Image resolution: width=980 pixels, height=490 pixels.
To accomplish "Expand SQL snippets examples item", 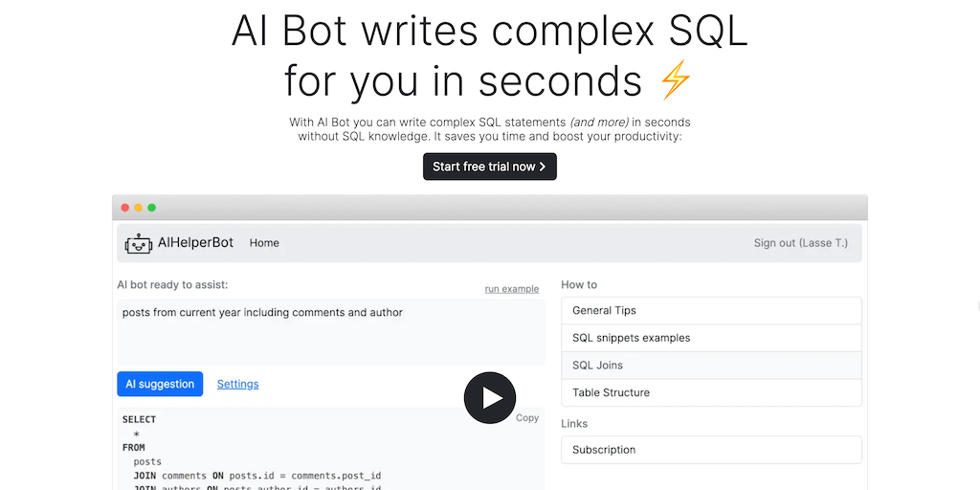I will point(711,338).
